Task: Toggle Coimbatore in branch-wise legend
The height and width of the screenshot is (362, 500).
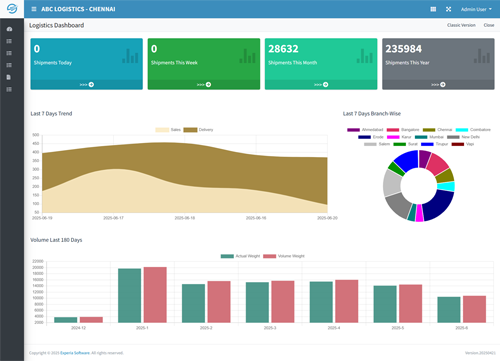Action: pyautogui.click(x=473, y=130)
